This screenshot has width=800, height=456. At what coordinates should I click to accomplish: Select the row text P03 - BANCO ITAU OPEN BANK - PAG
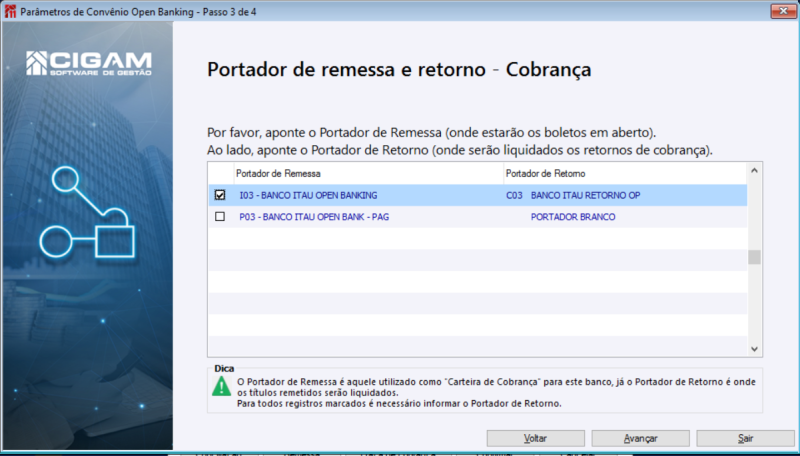click(314, 217)
